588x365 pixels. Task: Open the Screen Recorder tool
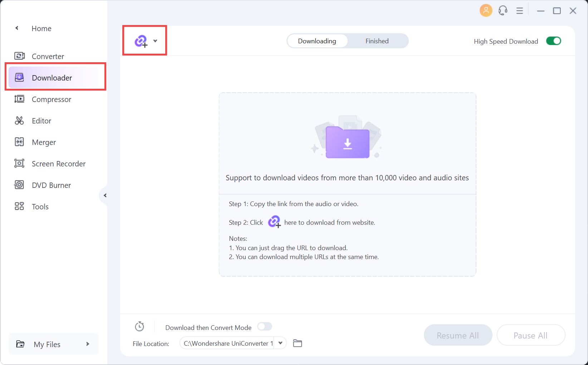[58, 164]
